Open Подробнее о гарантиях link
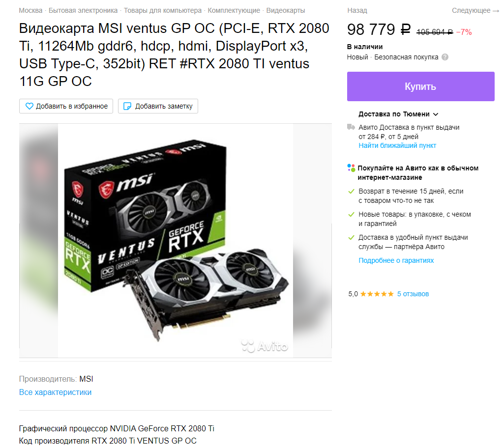 pos(396,260)
